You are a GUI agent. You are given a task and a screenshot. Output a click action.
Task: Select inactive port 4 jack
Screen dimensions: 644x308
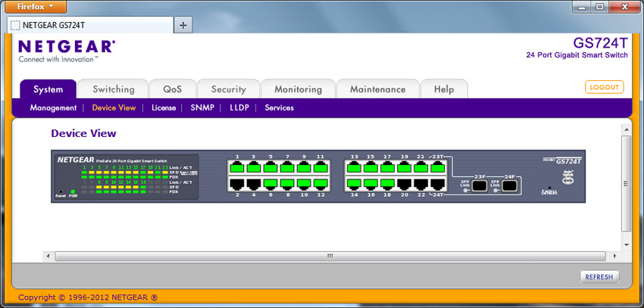253,184
